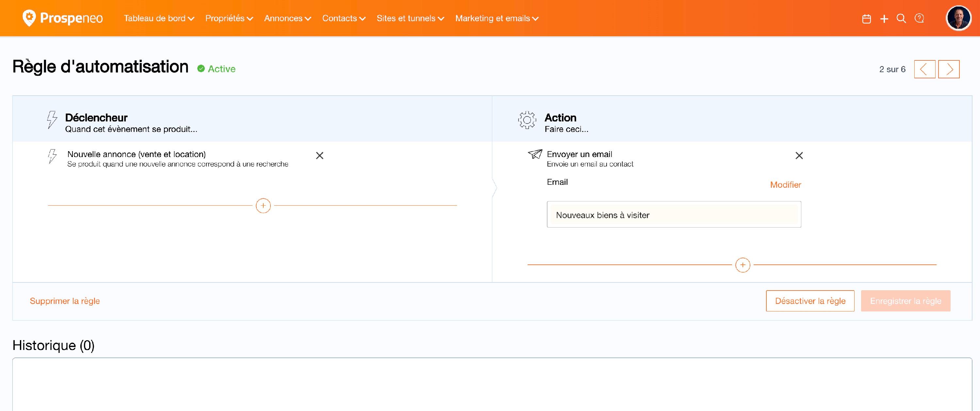The image size is (980, 411).
Task: Open the help question mark icon
Action: 919,18
